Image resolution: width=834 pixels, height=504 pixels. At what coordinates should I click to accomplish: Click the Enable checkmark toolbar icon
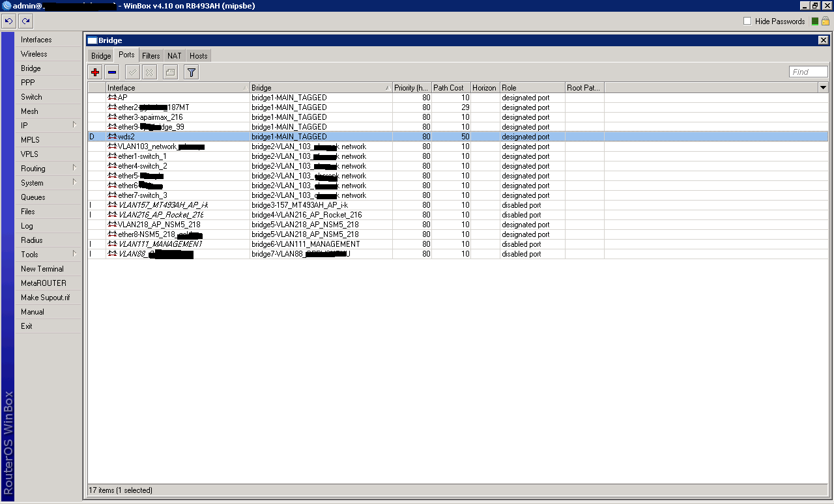(132, 72)
